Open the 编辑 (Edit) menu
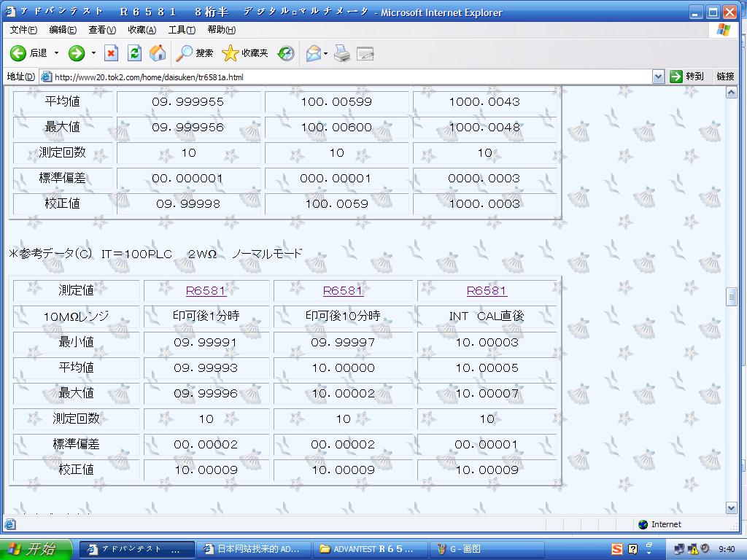 point(63,30)
